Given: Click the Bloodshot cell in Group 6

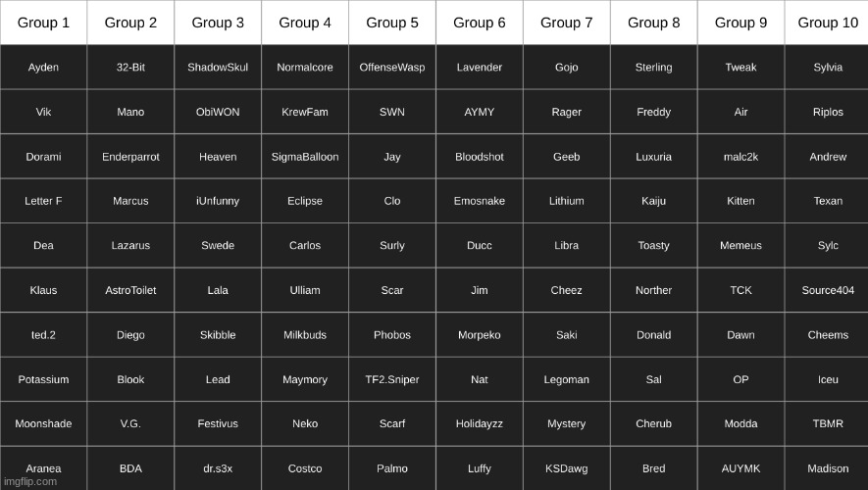Looking at the screenshot, I should coord(480,157).
